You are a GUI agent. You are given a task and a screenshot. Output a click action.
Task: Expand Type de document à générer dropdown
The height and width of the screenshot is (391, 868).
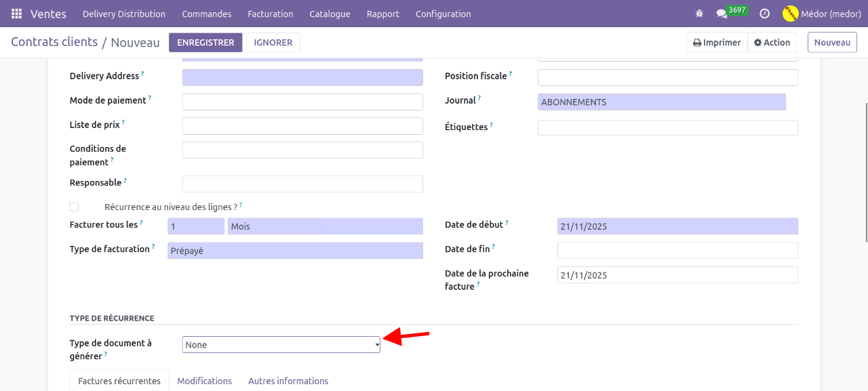point(281,345)
